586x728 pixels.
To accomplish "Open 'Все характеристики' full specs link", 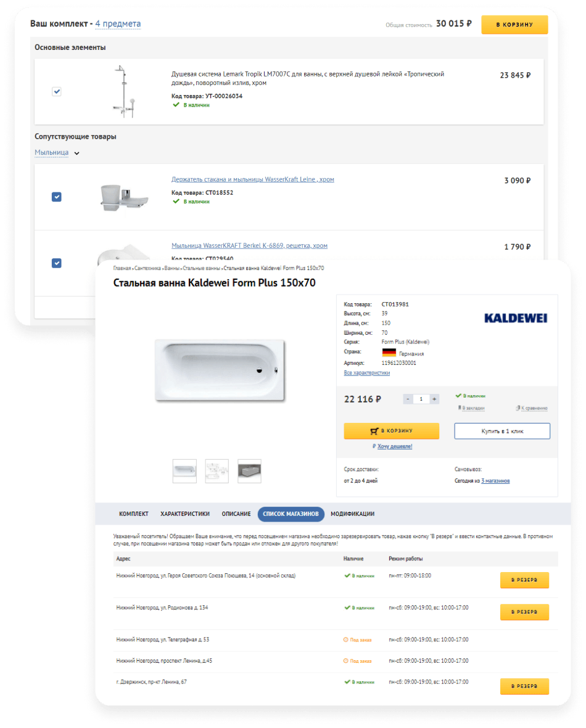I will pyautogui.click(x=366, y=373).
